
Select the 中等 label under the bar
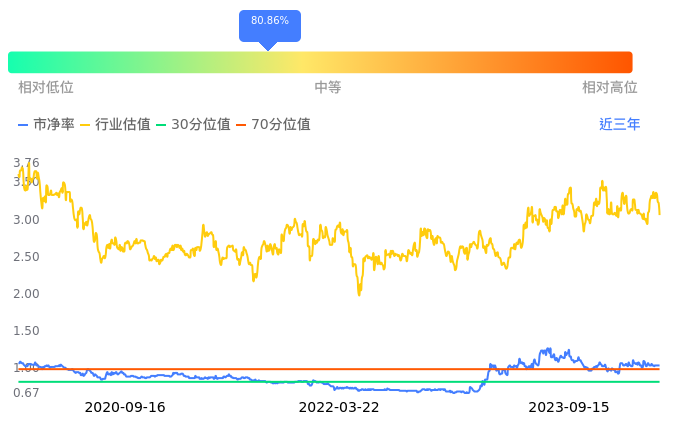click(x=328, y=88)
